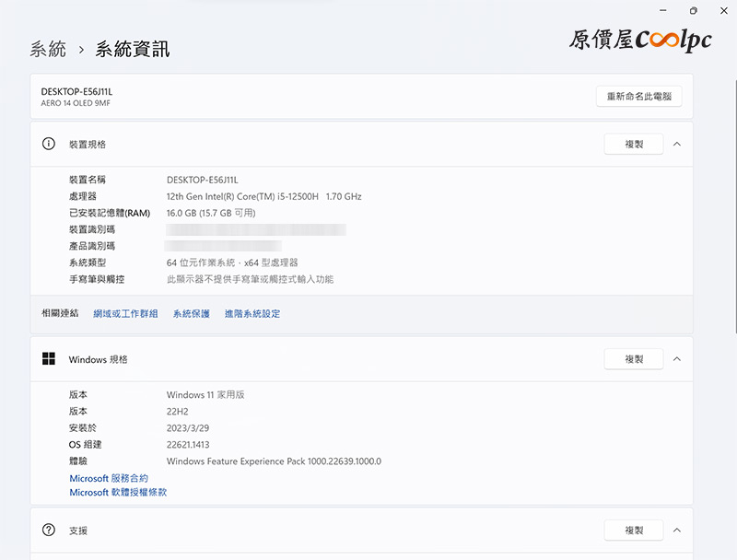Click the 已安裝記憶體(RAM) label
The height and width of the screenshot is (560, 737).
[x=110, y=214]
